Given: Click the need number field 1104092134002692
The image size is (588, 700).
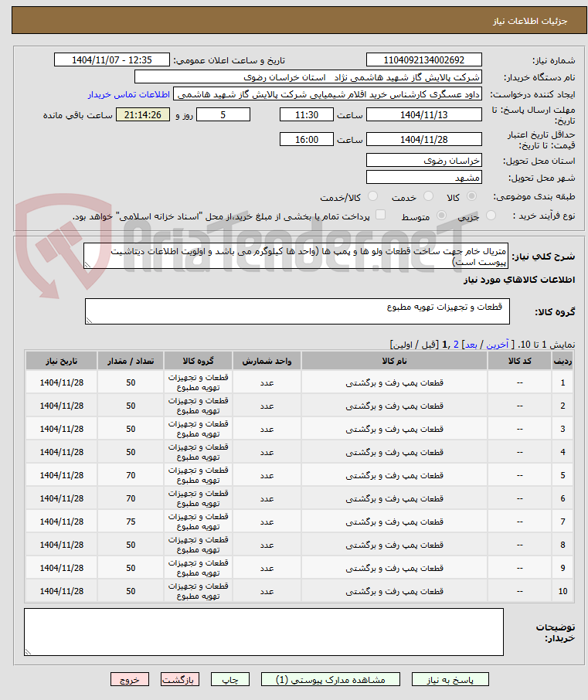Looking at the screenshot, I should tap(423, 59).
